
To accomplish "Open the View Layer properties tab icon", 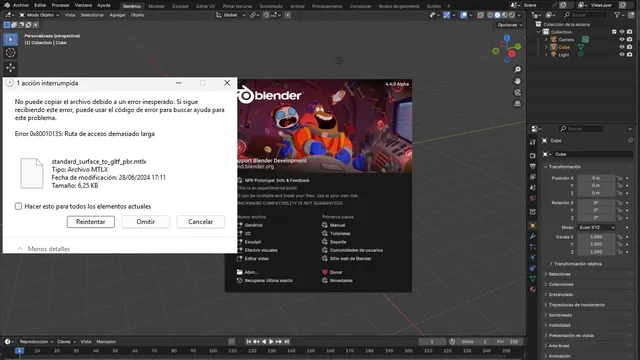I will pyautogui.click(x=533, y=177).
